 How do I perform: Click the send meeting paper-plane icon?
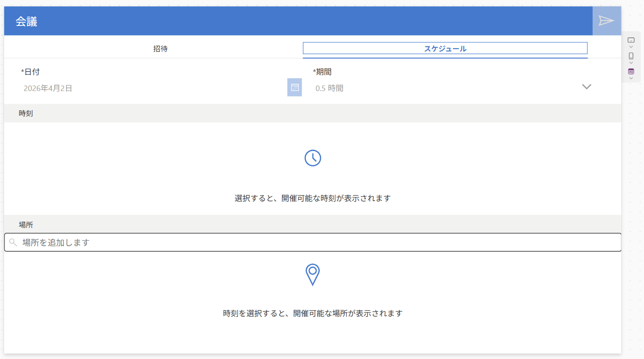[x=606, y=21]
